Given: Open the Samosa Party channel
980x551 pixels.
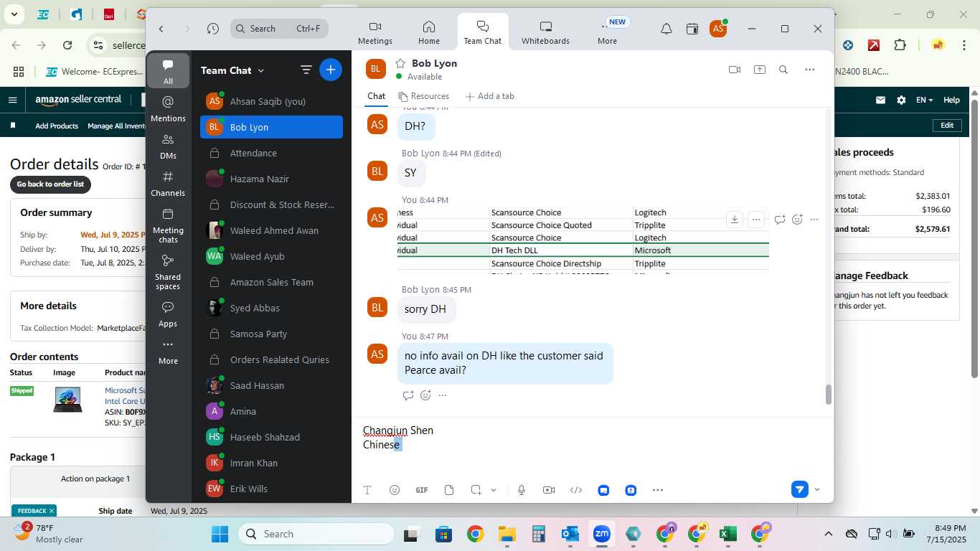Looking at the screenshot, I should point(271,334).
